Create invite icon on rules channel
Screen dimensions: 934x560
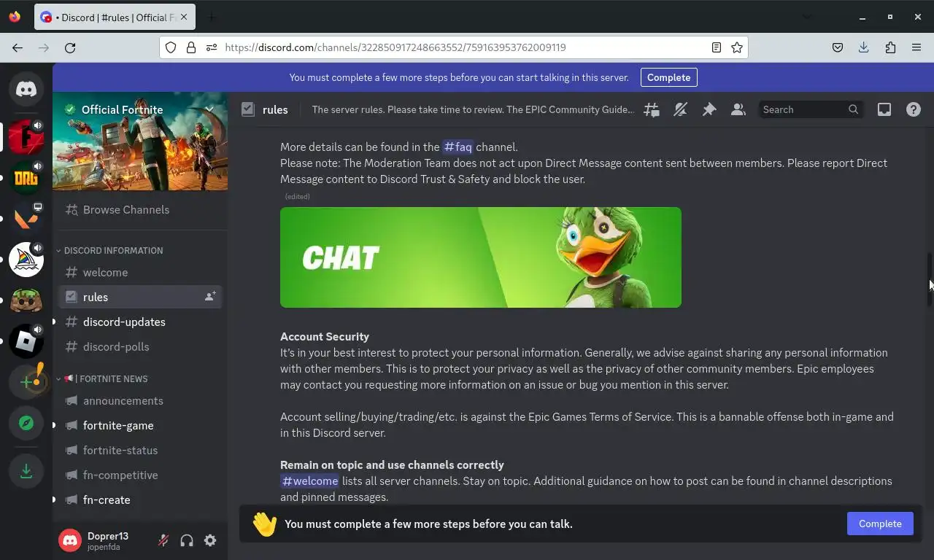pyautogui.click(x=210, y=297)
